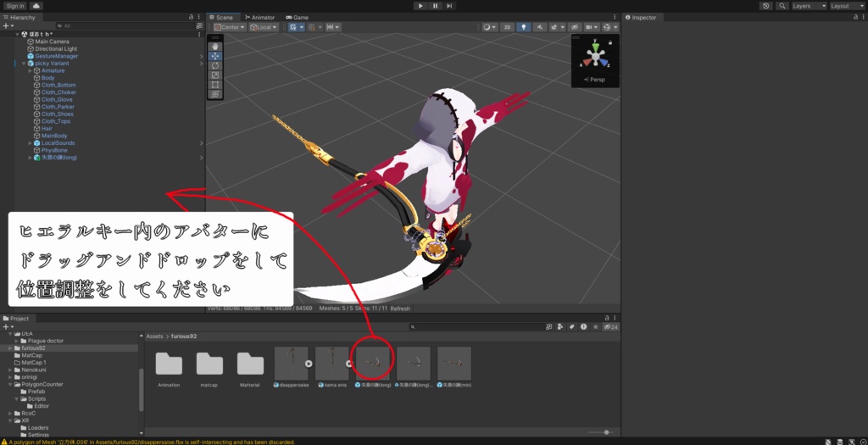Open draw mode shading dropdown

click(489, 27)
